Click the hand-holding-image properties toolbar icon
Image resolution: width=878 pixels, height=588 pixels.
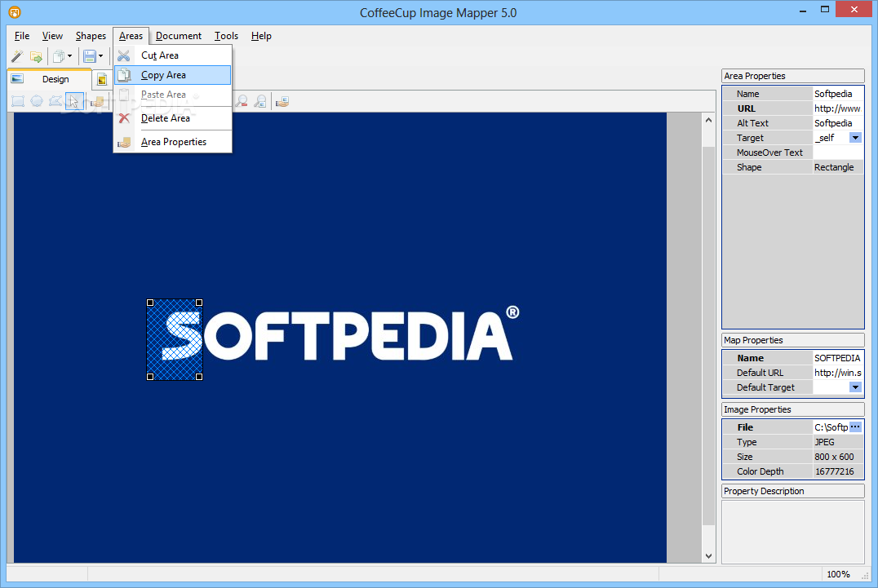click(282, 101)
